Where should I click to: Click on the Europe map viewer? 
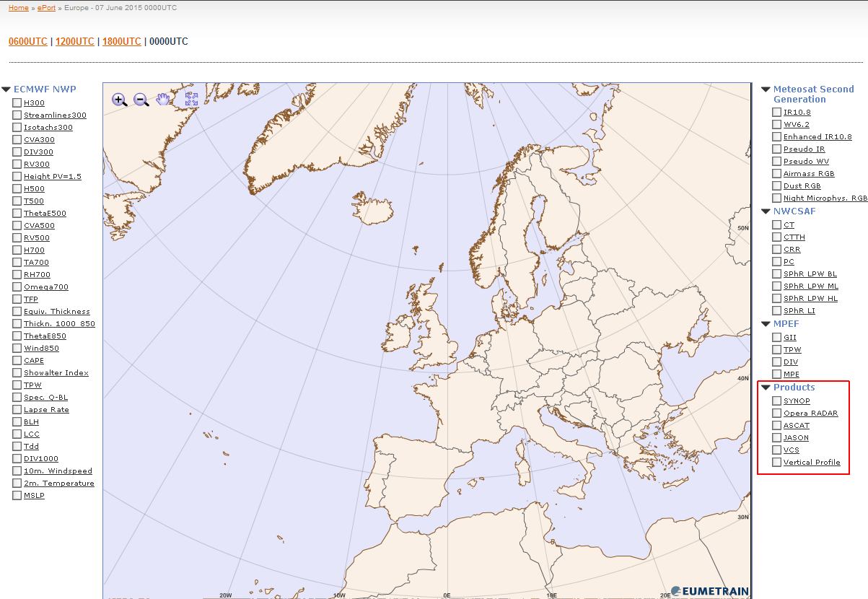[x=426, y=341]
